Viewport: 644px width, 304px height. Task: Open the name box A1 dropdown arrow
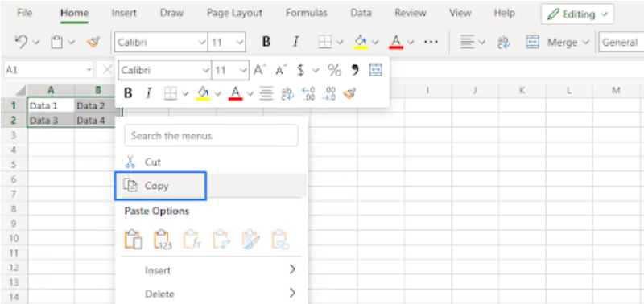click(x=89, y=70)
